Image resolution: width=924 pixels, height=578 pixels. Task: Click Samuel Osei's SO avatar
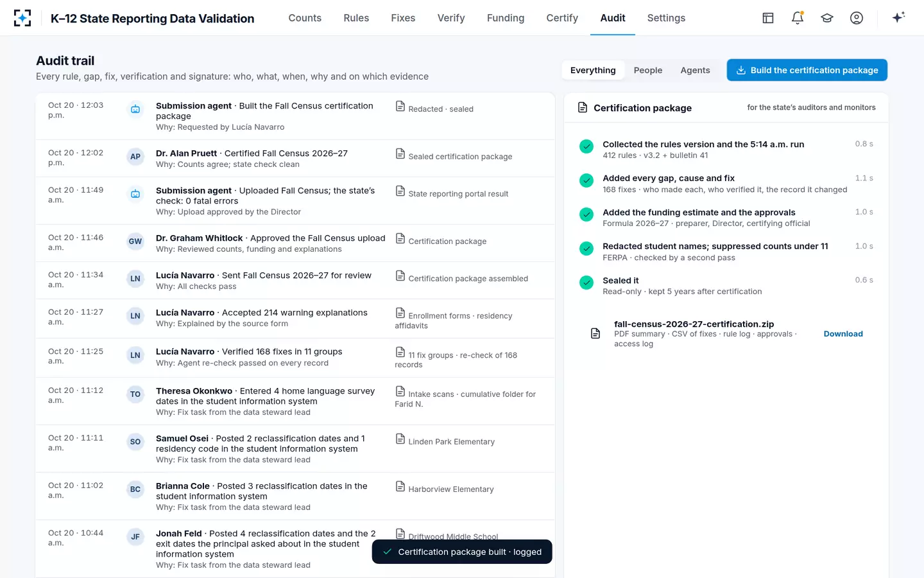click(135, 442)
